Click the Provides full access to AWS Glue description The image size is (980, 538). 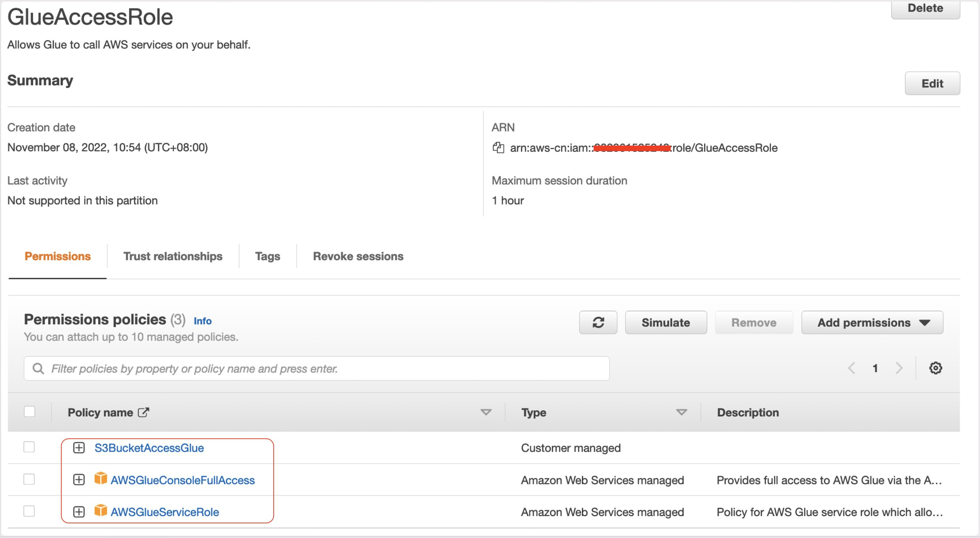[829, 480]
